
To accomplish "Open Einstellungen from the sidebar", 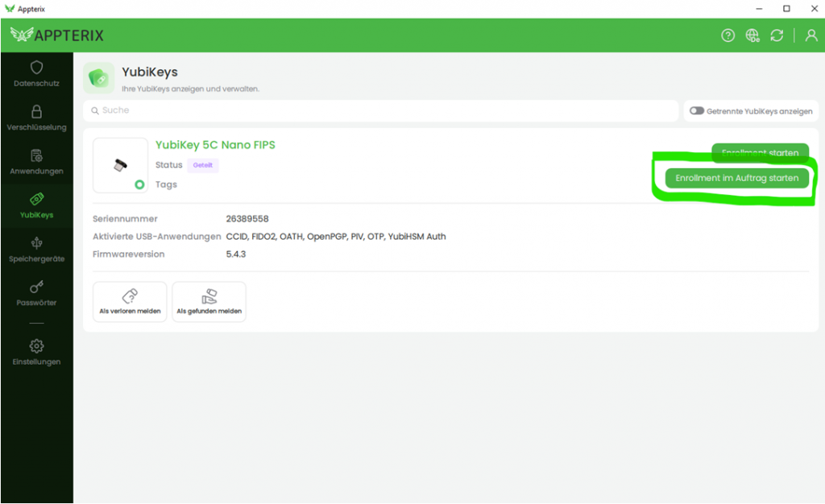I will 36,353.
